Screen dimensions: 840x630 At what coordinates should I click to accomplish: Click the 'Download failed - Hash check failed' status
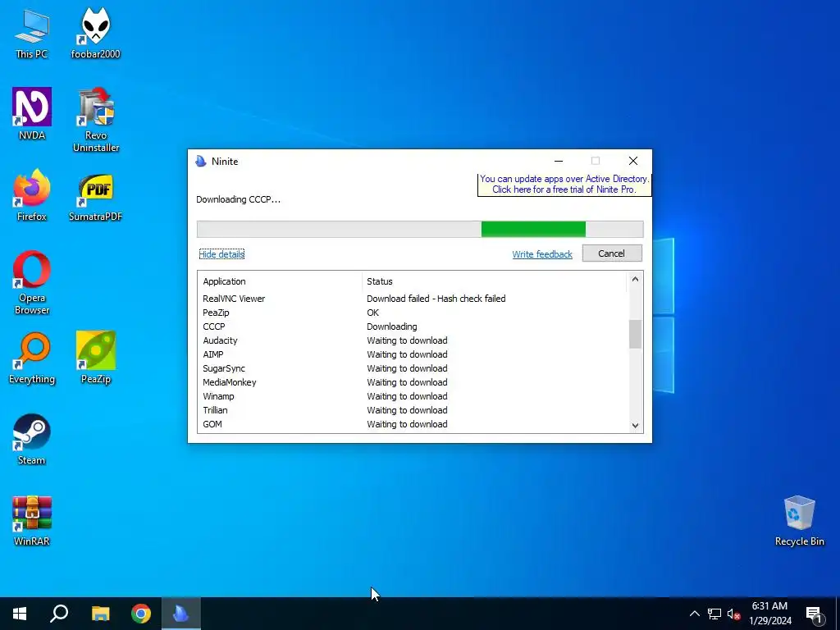point(436,299)
